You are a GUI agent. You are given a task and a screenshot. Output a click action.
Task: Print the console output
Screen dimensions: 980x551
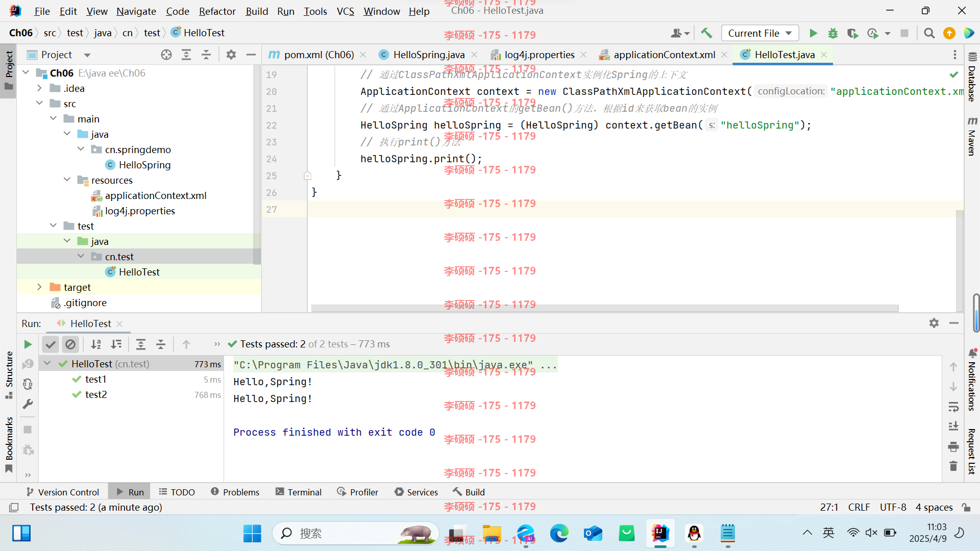pyautogui.click(x=953, y=447)
